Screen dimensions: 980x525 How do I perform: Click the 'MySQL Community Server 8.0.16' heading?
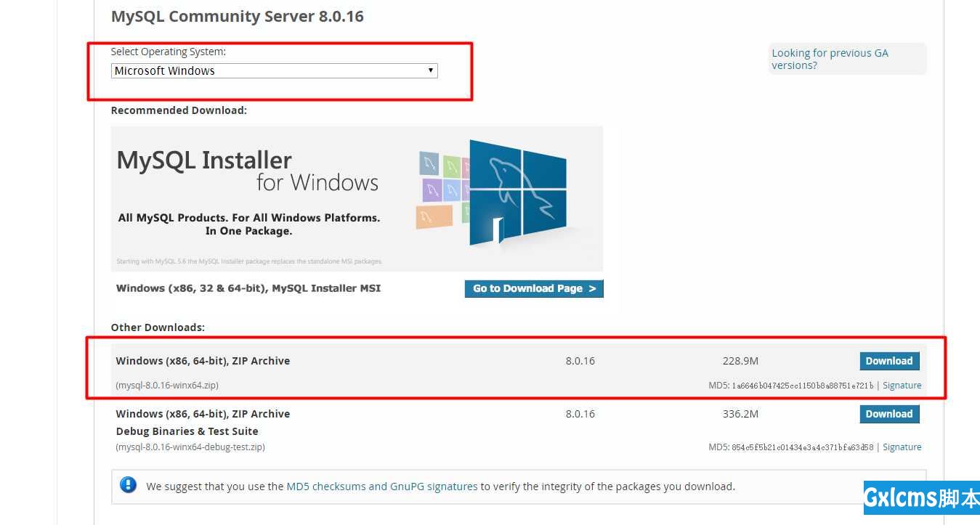(x=238, y=16)
